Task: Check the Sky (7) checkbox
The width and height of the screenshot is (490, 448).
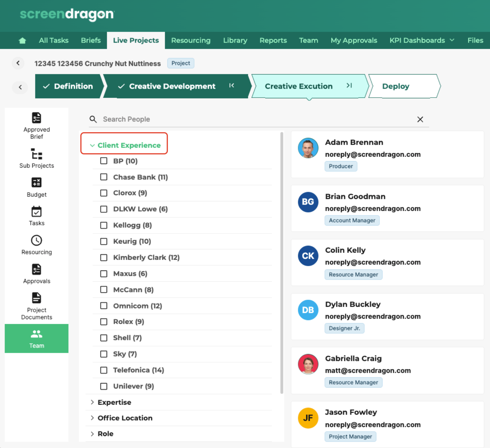Action: 104,354
